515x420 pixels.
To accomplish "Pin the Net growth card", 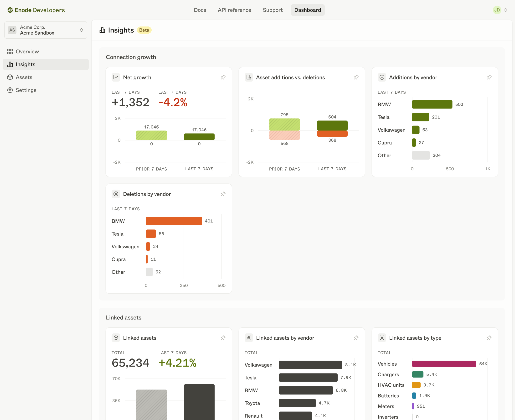I will point(223,77).
